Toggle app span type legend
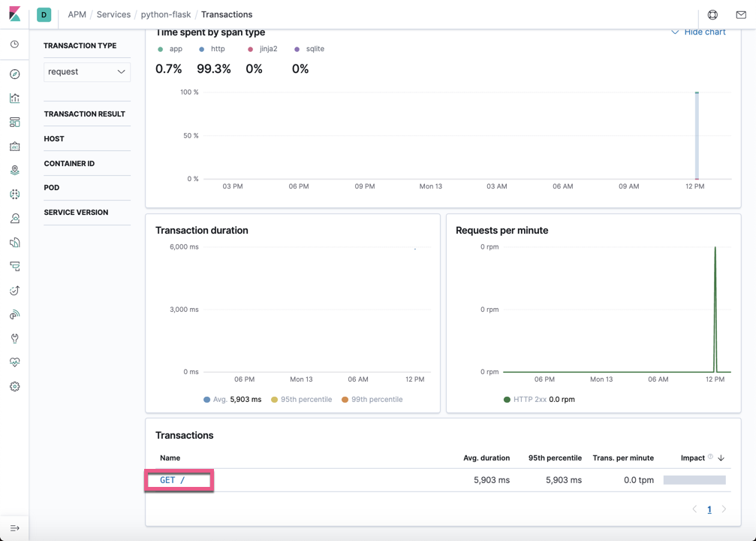This screenshot has height=541, width=756. pyautogui.click(x=170, y=49)
